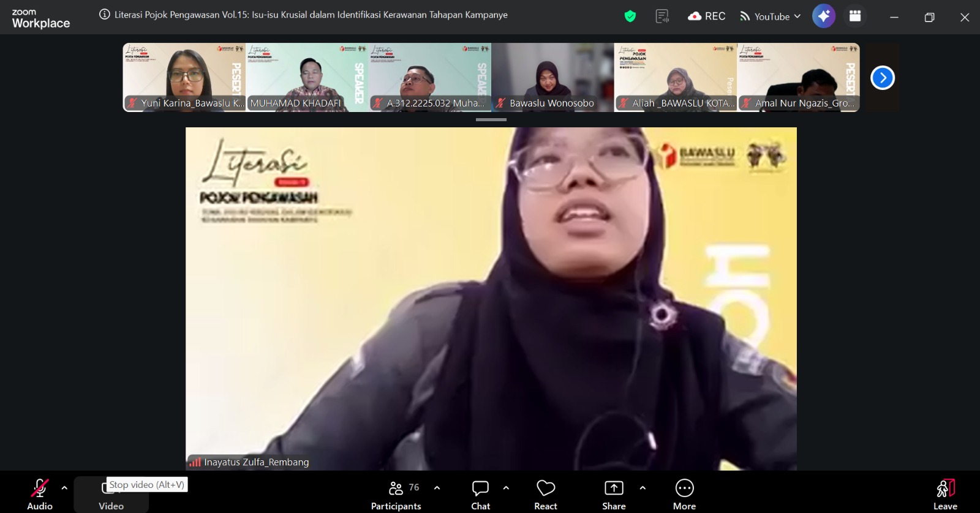Send a reaction with React
980x513 pixels.
(546, 495)
